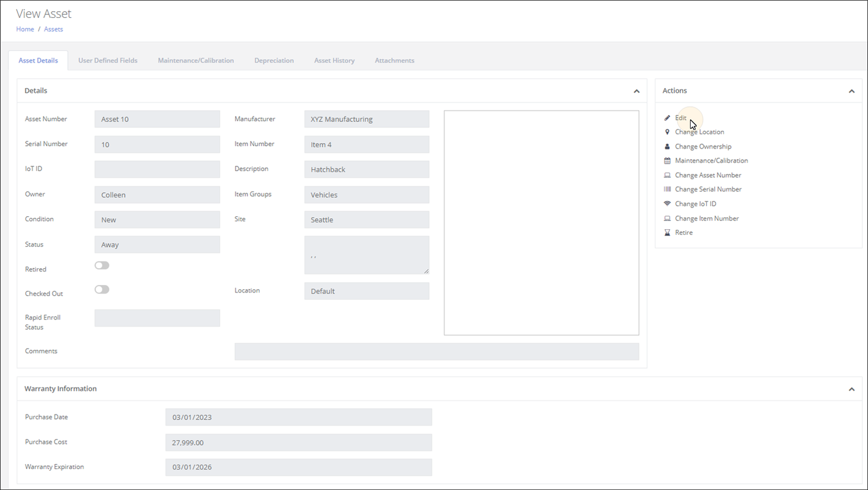
Task: Switch to the Asset History tab
Action: pyautogui.click(x=334, y=61)
